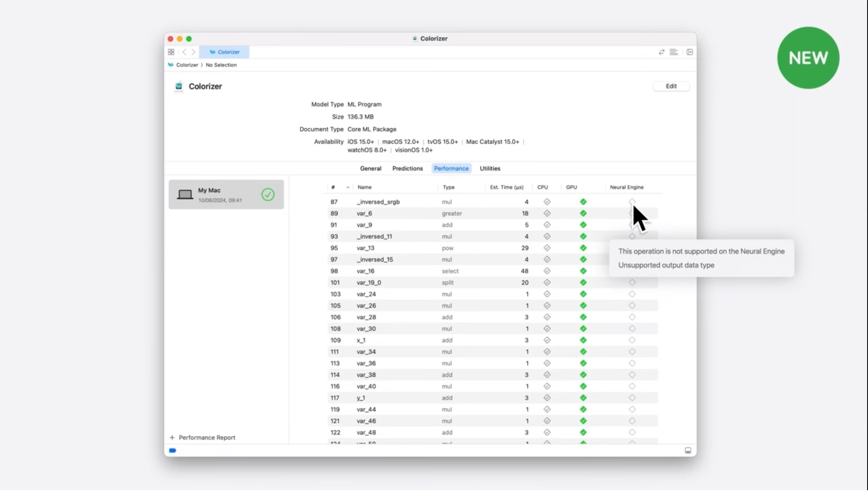Select the _inversed_11 operation name
868x491 pixels.
pos(374,237)
